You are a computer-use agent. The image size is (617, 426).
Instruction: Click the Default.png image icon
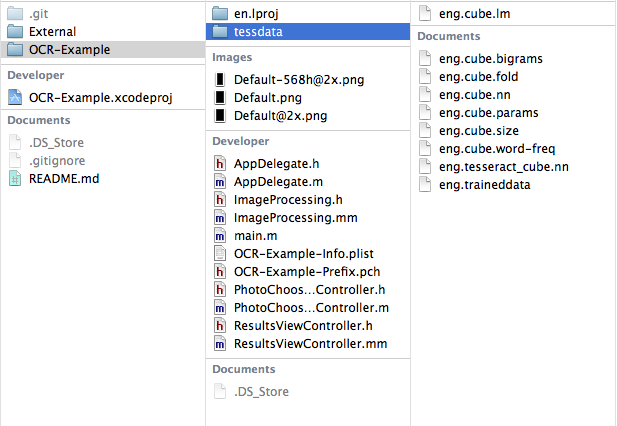coord(221,98)
